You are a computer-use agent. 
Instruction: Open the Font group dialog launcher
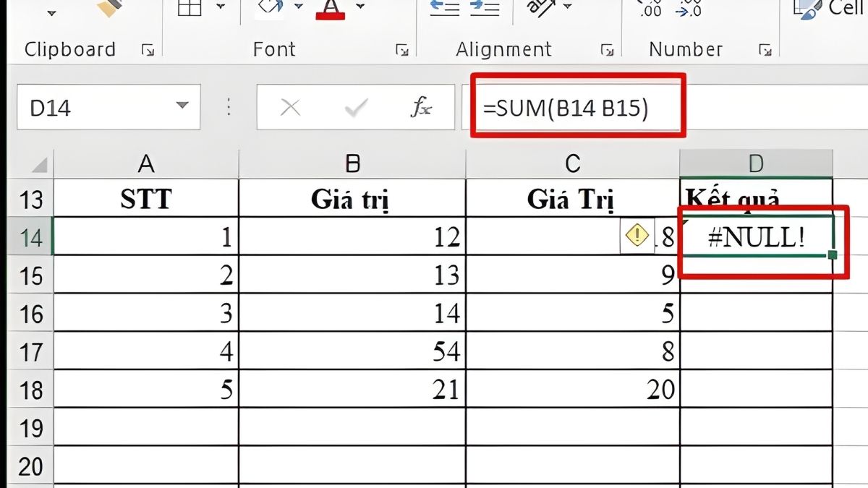pyautogui.click(x=404, y=51)
